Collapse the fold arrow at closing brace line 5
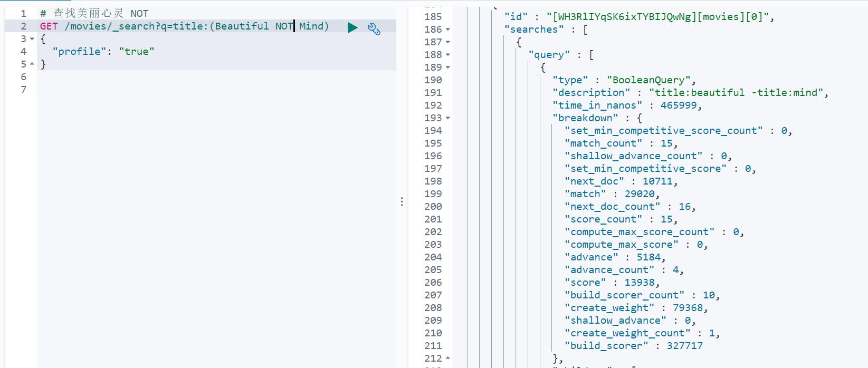The width and height of the screenshot is (868, 368). tap(32, 64)
